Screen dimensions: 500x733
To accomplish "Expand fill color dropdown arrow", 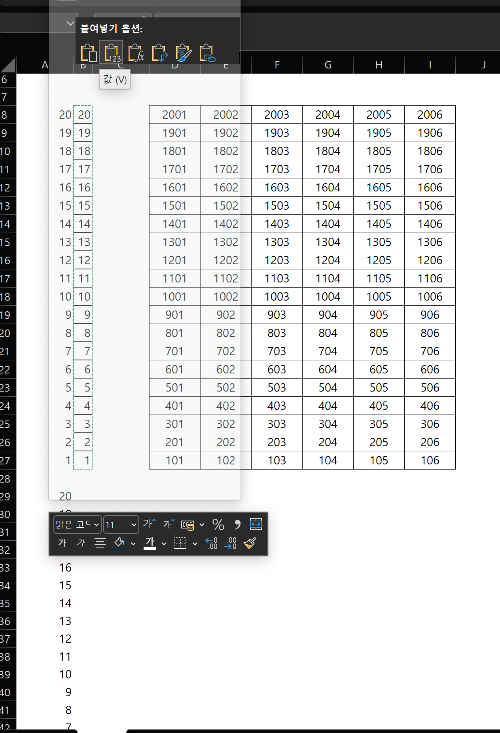I will [133, 543].
